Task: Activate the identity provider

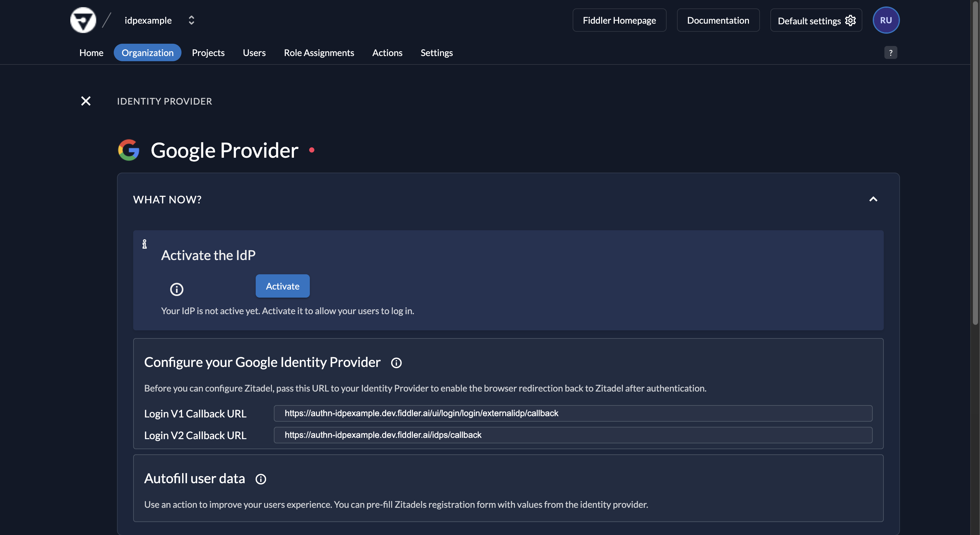Action: [x=282, y=286]
